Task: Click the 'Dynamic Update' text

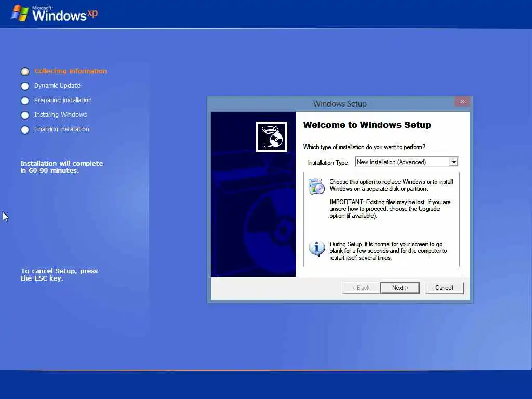Action: tap(57, 86)
